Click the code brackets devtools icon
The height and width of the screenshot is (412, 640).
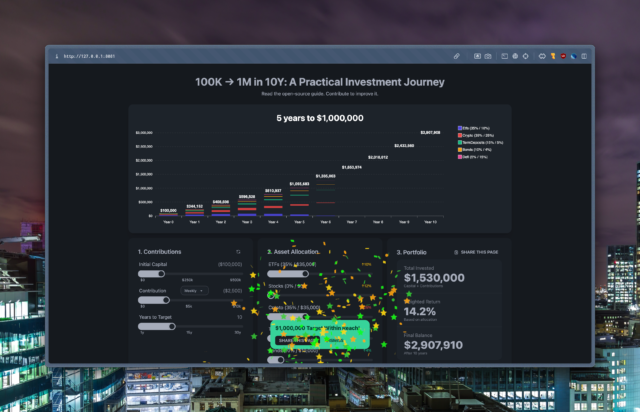541,56
